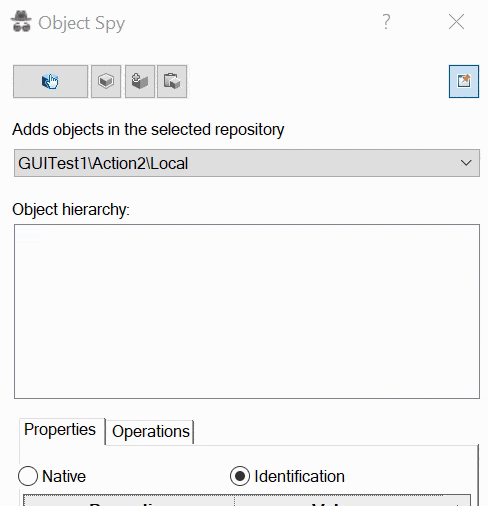
Task: Add the object to repository with the plus-cube icon
Action: pos(140,81)
